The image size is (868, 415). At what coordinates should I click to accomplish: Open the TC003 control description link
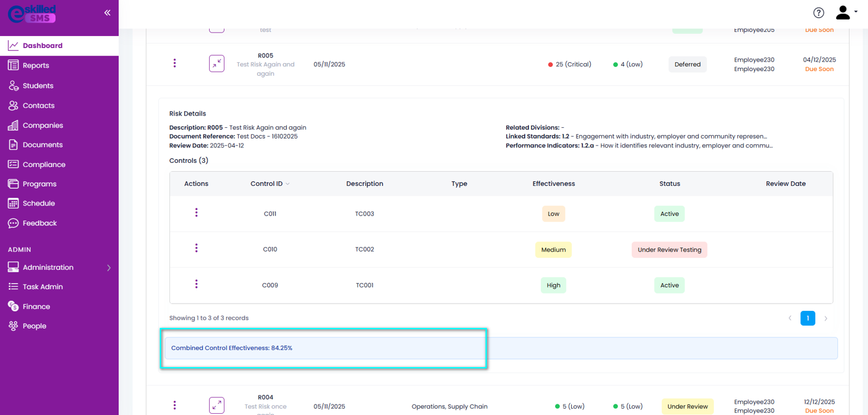click(x=364, y=214)
